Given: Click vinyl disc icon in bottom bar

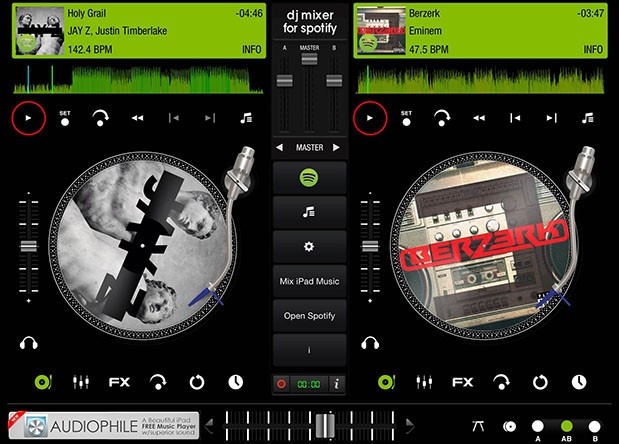Looking at the screenshot, I should point(510,426).
